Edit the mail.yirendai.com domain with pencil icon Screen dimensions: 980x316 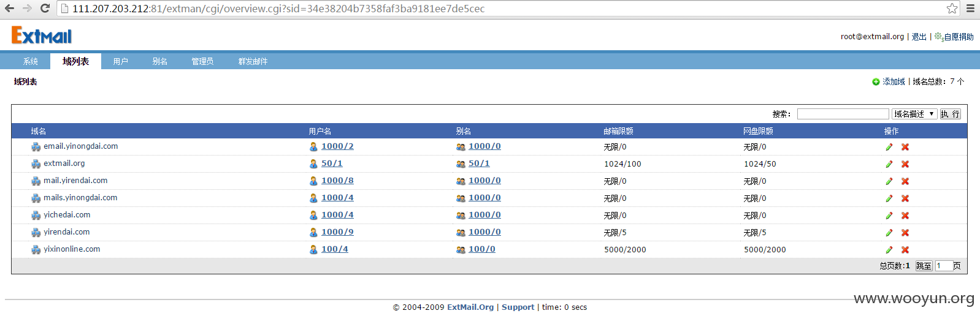pyautogui.click(x=889, y=181)
